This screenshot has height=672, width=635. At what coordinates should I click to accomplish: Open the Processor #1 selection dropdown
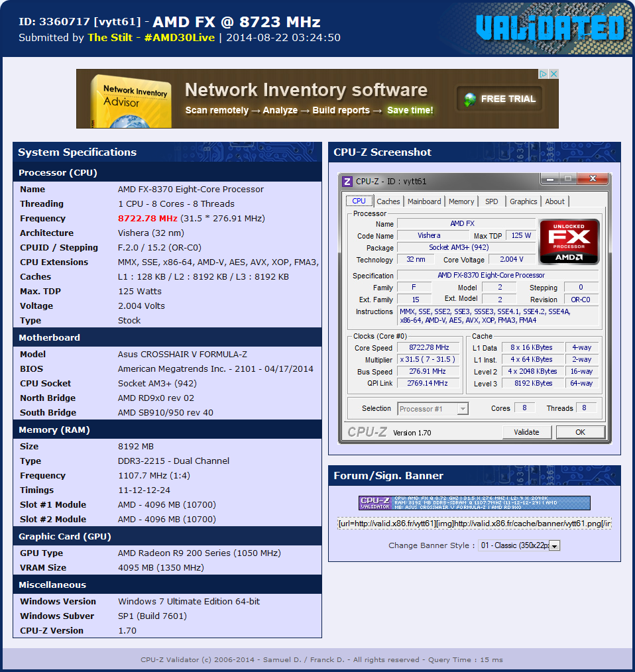click(463, 409)
